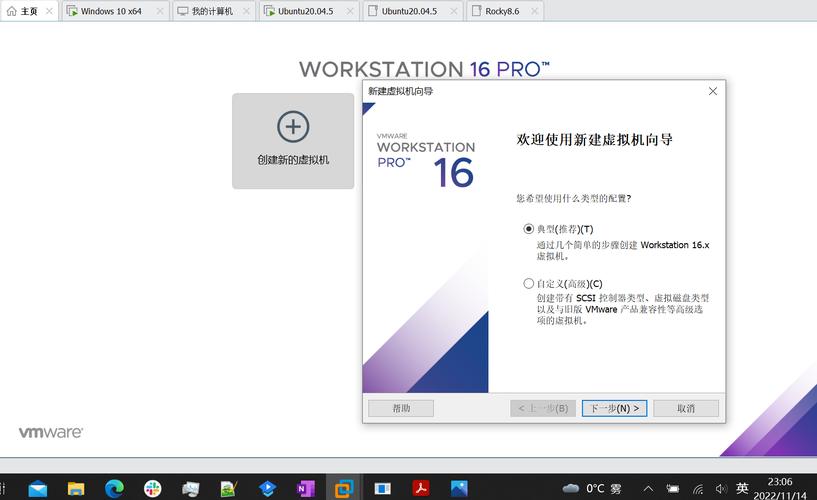This screenshot has height=500, width=817.
Task: Switch to the 我的计算机 tab
Action: [x=212, y=11]
